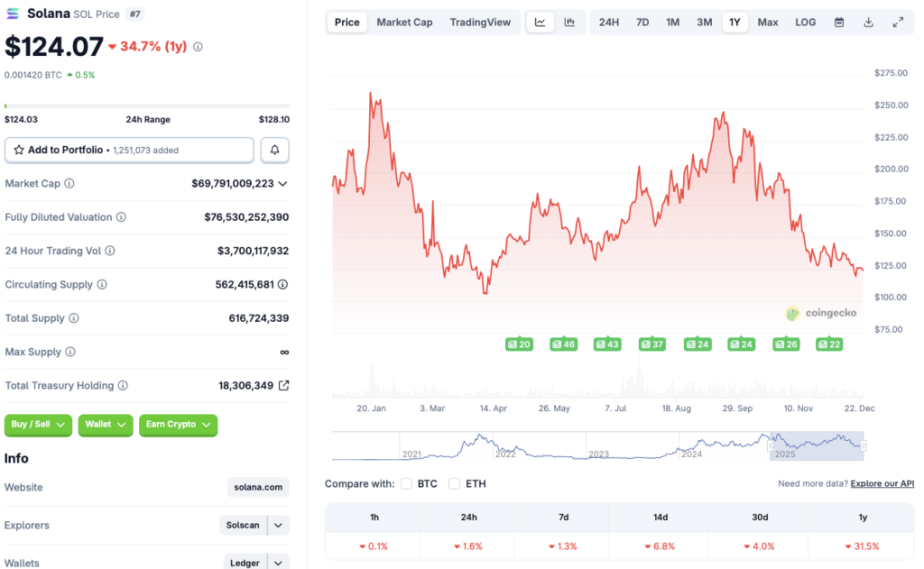This screenshot has width=924, height=569.
Task: Select the Market Cap chart tab
Action: [x=404, y=22]
